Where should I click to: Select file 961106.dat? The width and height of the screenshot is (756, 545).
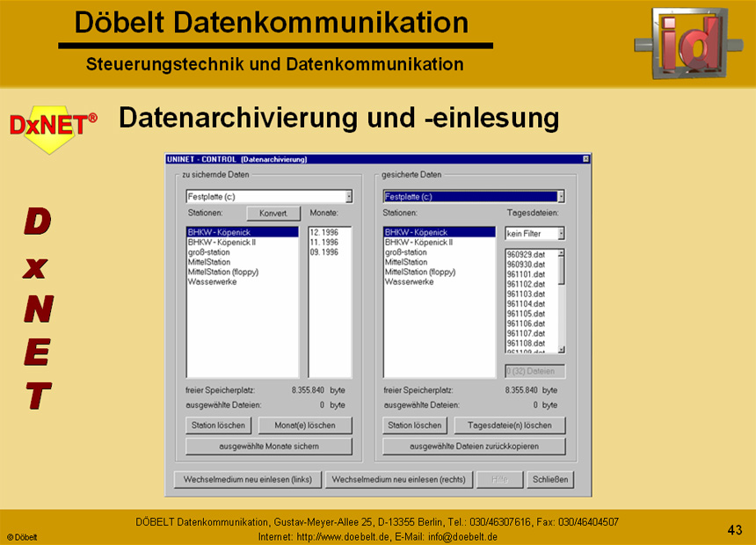coord(532,323)
